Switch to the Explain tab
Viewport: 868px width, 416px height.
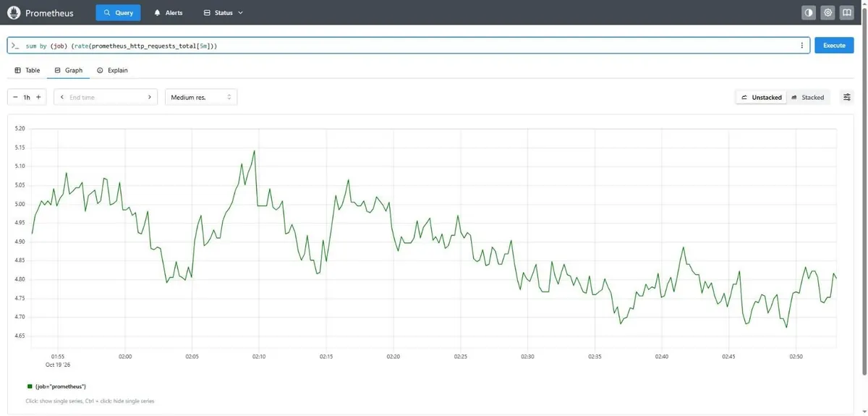pyautogui.click(x=112, y=70)
